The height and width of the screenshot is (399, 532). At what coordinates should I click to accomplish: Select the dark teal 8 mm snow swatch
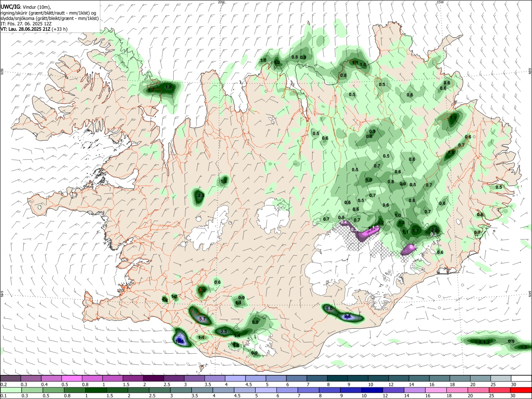338,378
